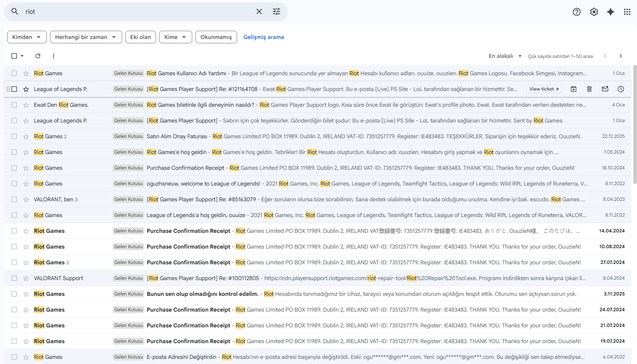
Task: Star the VALORANT Support #100112805 email
Action: [26, 278]
